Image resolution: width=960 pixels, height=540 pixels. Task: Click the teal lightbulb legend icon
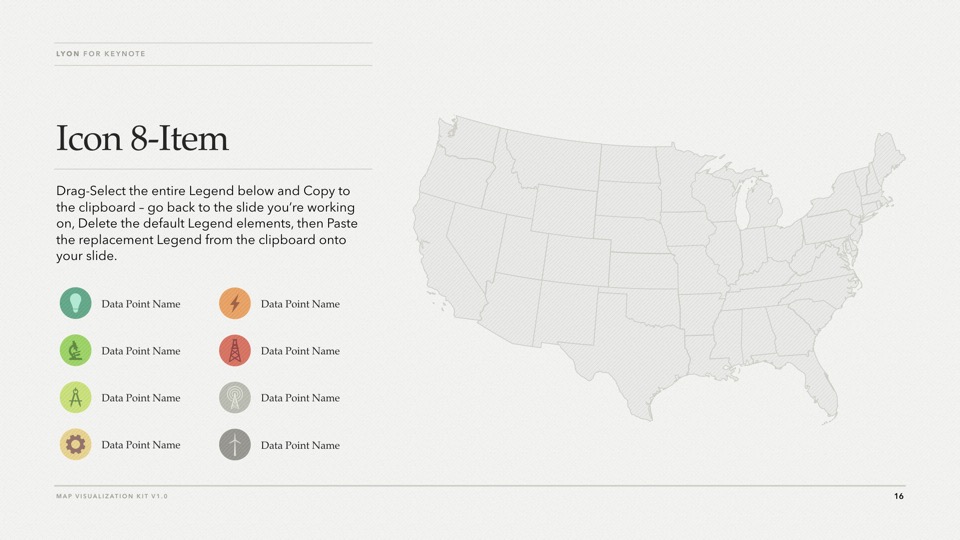click(x=75, y=303)
